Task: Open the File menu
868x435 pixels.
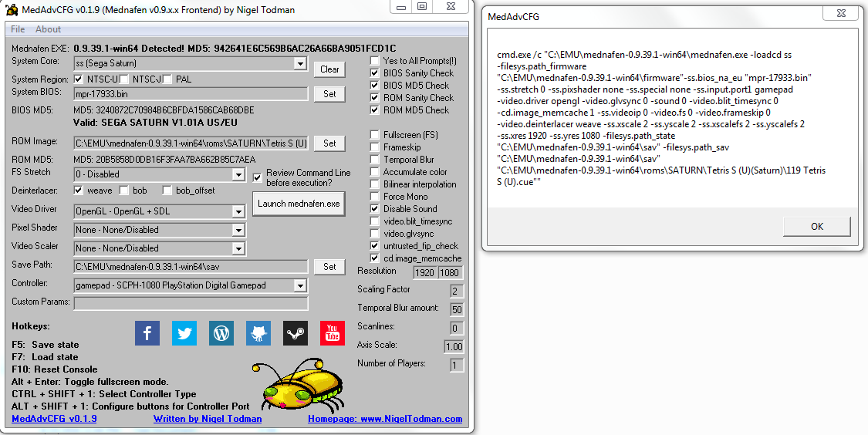Action: pos(18,29)
